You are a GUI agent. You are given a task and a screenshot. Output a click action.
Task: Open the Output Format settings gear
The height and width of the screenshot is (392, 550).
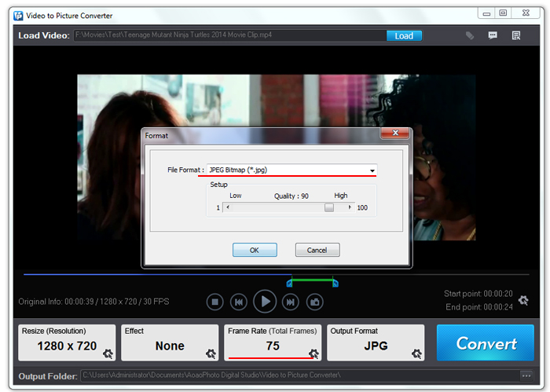pos(416,354)
